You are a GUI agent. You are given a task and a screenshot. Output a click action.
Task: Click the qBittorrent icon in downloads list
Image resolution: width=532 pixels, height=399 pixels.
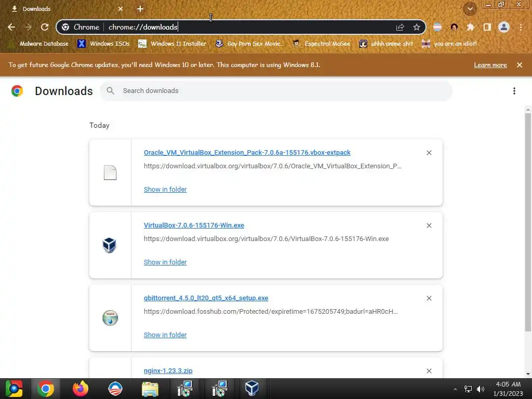110,318
